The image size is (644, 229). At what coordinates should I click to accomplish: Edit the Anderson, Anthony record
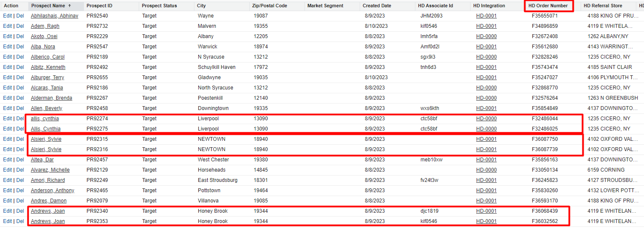[8, 190]
